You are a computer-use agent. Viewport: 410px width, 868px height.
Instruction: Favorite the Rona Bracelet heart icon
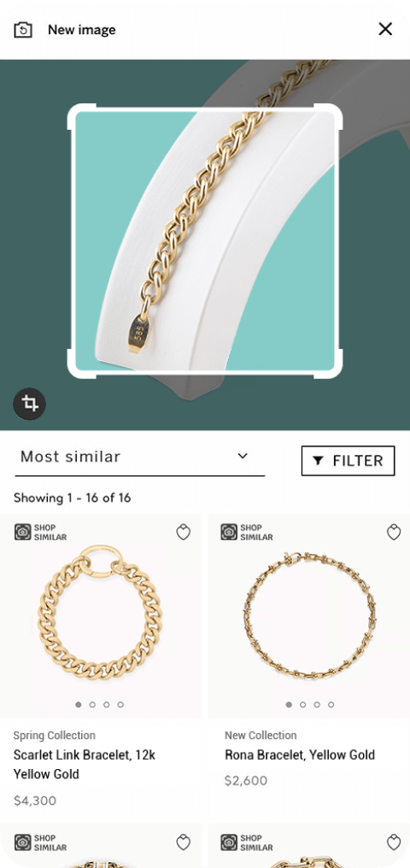click(394, 533)
